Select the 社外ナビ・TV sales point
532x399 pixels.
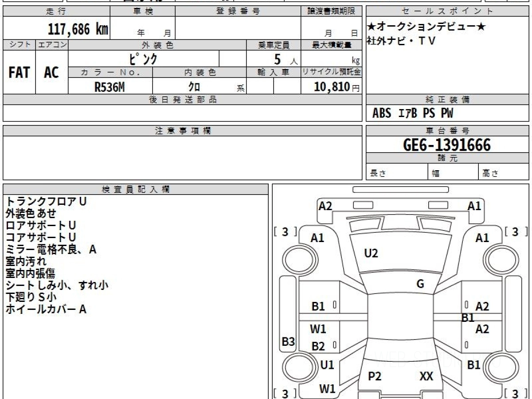pos(402,41)
